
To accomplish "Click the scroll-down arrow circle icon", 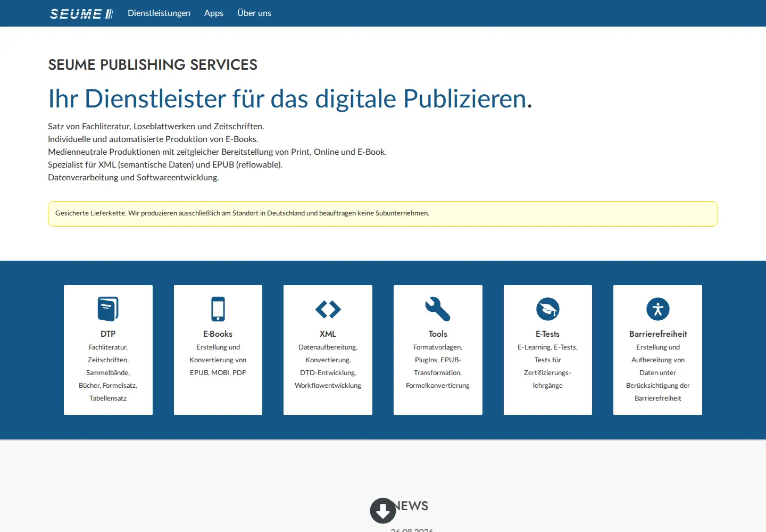I will click(x=383, y=511).
